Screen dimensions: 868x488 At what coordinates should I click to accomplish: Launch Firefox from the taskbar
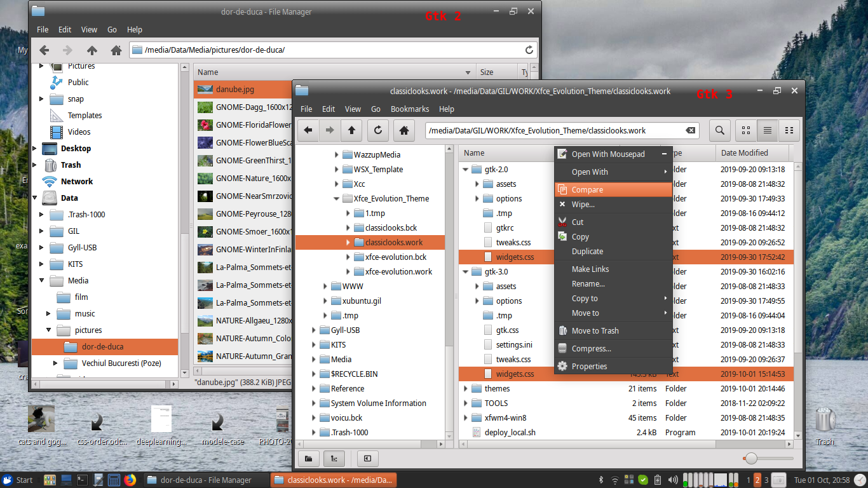coord(130,480)
